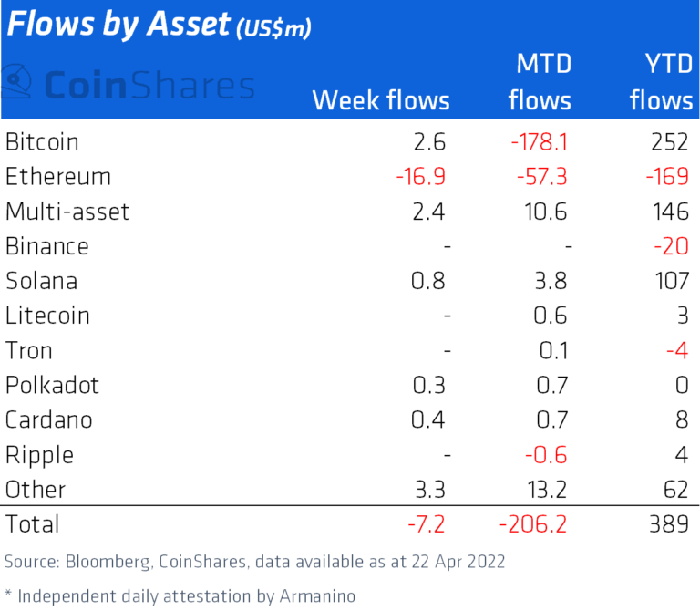The height and width of the screenshot is (611, 700).
Task: Click the Flows by Asset title
Action: point(118,24)
